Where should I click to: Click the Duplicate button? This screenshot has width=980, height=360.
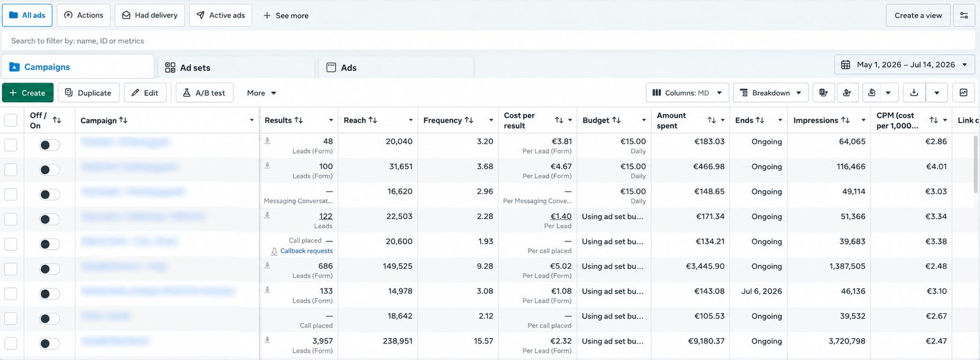coord(89,93)
